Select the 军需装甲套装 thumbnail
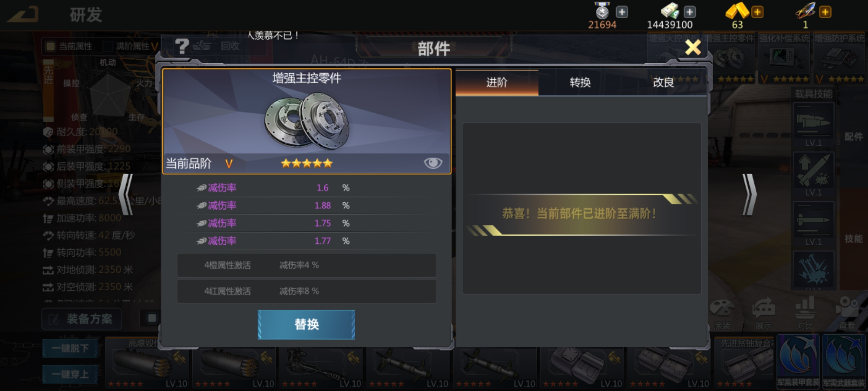 798,361
